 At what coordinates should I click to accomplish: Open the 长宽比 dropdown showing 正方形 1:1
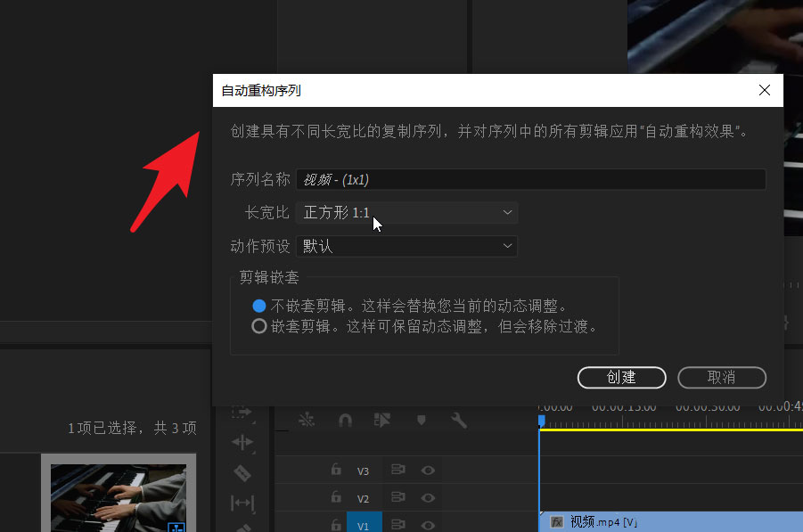pyautogui.click(x=406, y=213)
